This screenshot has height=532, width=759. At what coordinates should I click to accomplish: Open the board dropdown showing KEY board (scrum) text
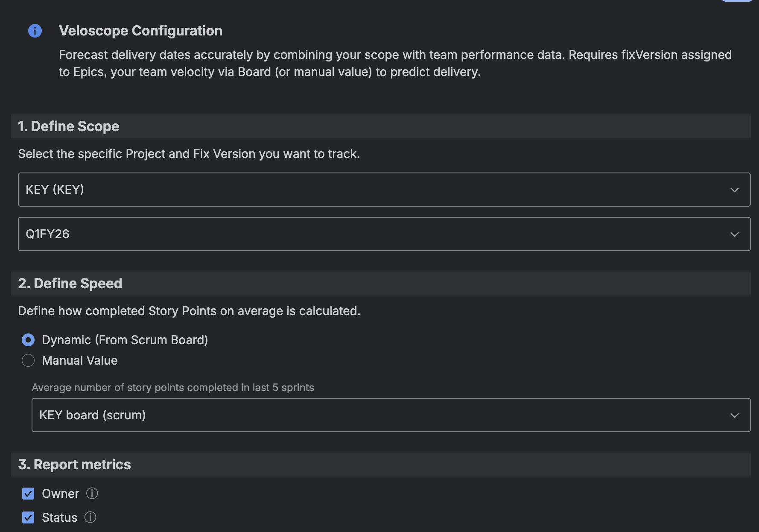pyautogui.click(x=93, y=415)
